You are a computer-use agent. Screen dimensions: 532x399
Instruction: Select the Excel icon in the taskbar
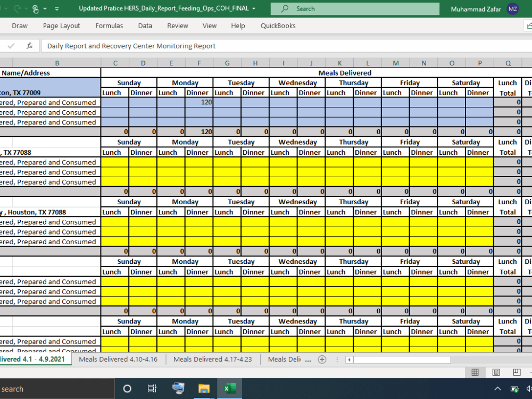click(229, 388)
